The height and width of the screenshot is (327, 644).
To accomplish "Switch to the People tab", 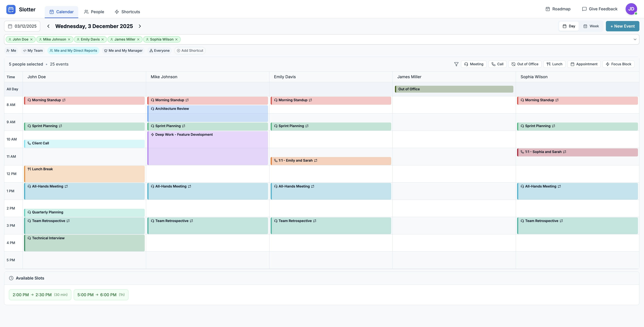I will [x=94, y=12].
